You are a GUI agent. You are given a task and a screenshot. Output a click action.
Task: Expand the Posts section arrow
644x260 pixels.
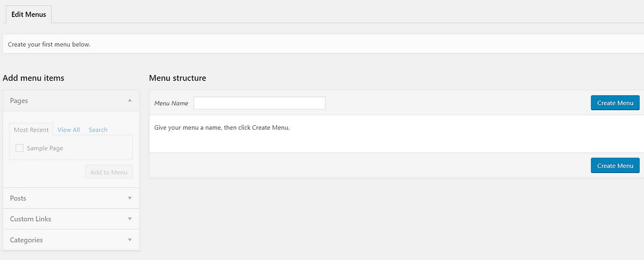pyautogui.click(x=130, y=198)
